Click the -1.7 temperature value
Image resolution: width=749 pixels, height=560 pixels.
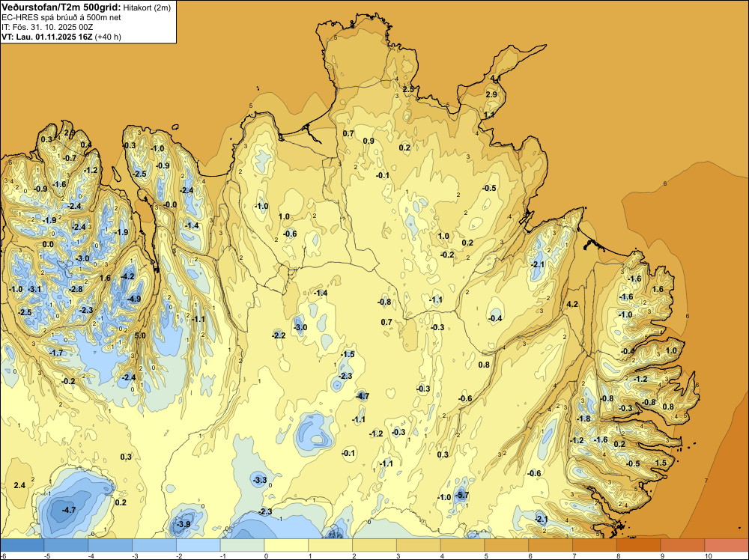click(56, 353)
